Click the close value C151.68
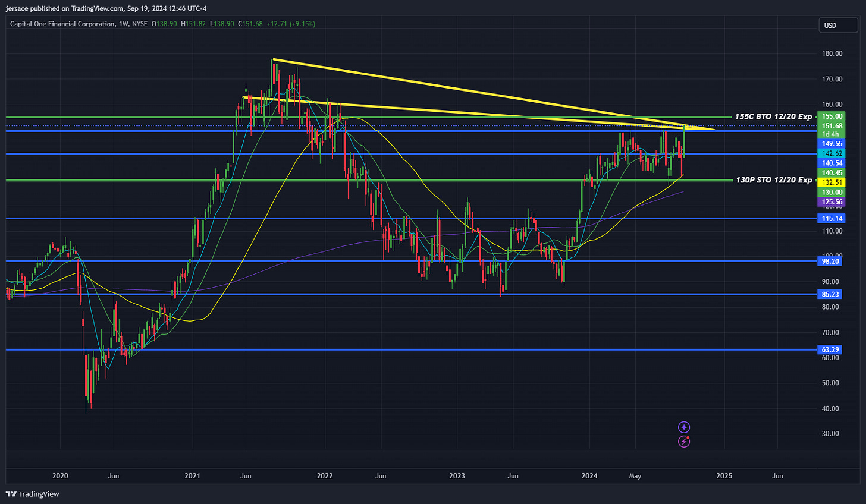Image resolution: width=866 pixels, height=504 pixels. click(x=250, y=24)
